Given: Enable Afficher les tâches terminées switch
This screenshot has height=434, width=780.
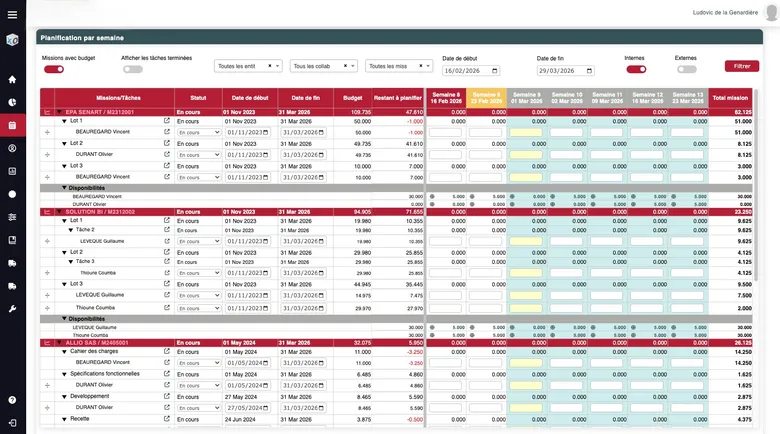Looking at the screenshot, I should pyautogui.click(x=132, y=69).
